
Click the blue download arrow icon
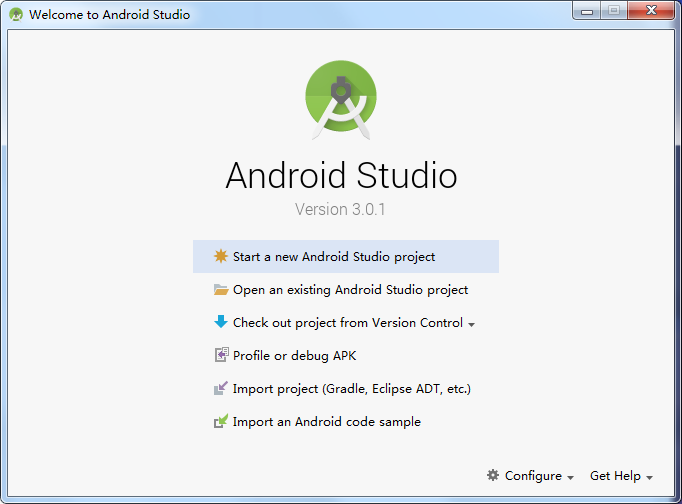tap(221, 322)
